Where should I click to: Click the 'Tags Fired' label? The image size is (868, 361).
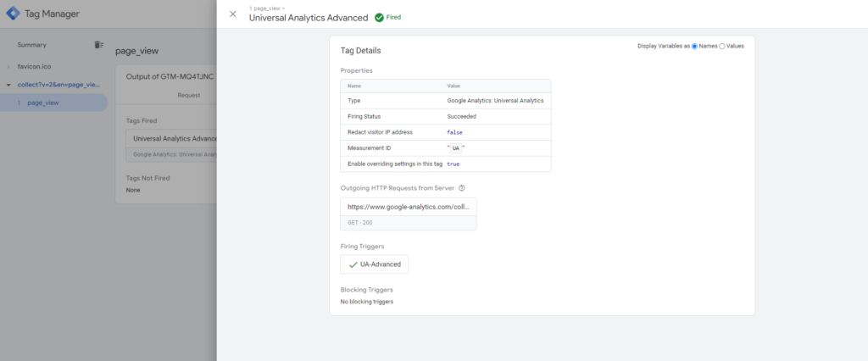click(142, 120)
